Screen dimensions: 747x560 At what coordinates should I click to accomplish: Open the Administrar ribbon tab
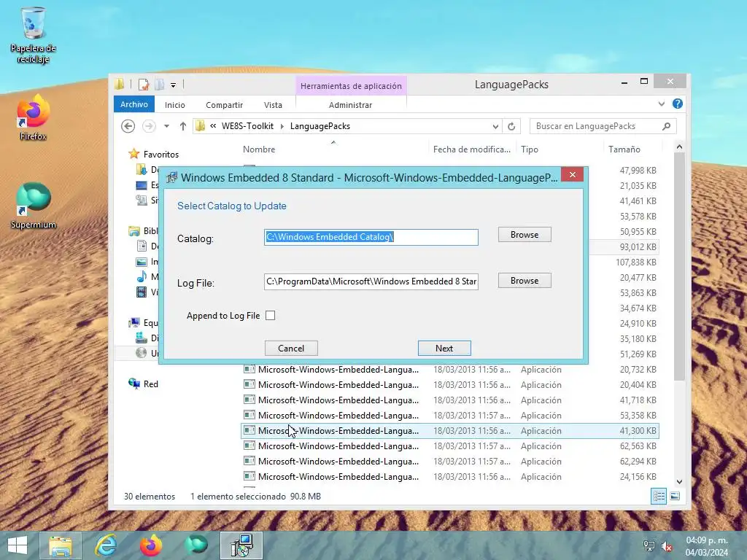pos(350,105)
